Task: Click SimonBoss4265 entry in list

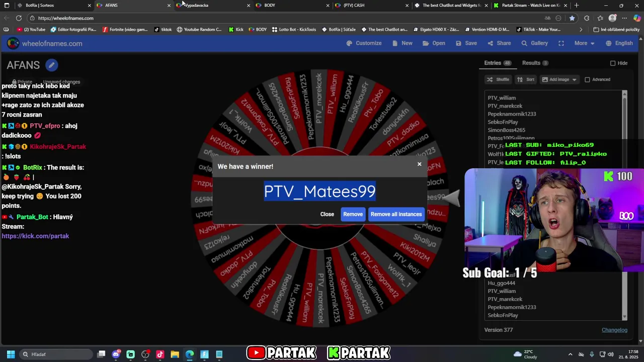Action: pyautogui.click(x=506, y=130)
